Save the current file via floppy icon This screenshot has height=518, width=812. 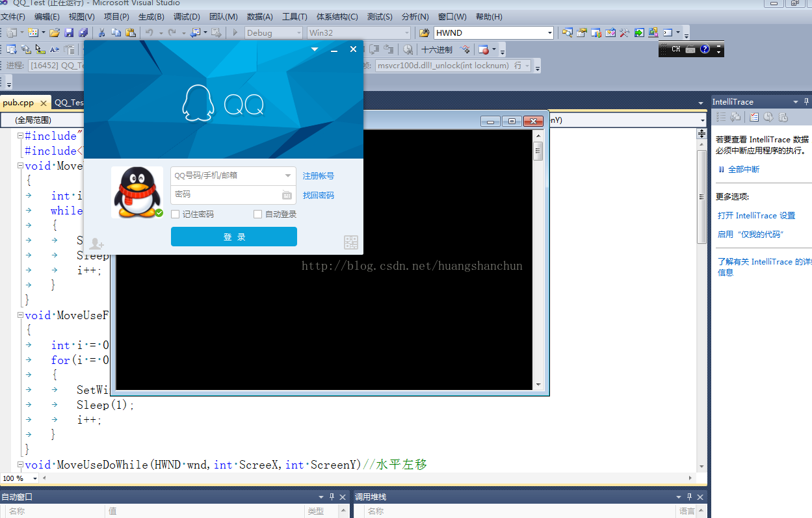69,32
